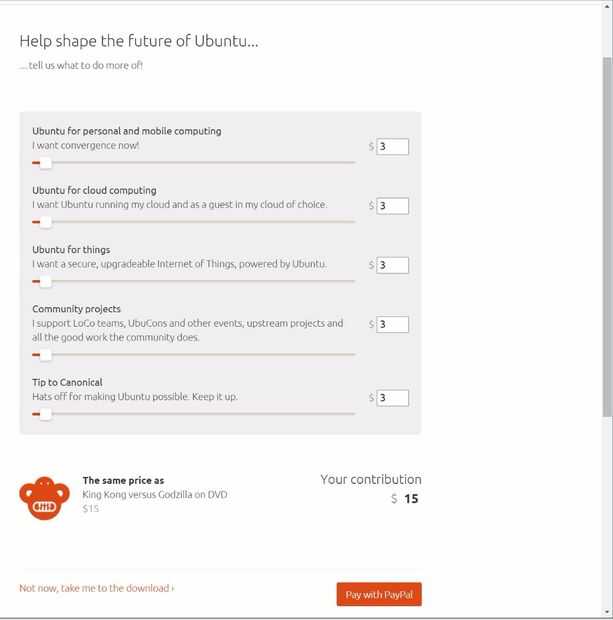Click the Community projects slider handle
Viewport: 613px width, 620px height.
tap(45, 354)
